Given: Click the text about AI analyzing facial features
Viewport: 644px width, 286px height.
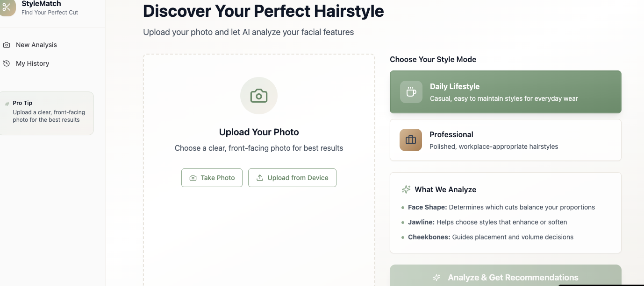Looking at the screenshot, I should [x=249, y=32].
